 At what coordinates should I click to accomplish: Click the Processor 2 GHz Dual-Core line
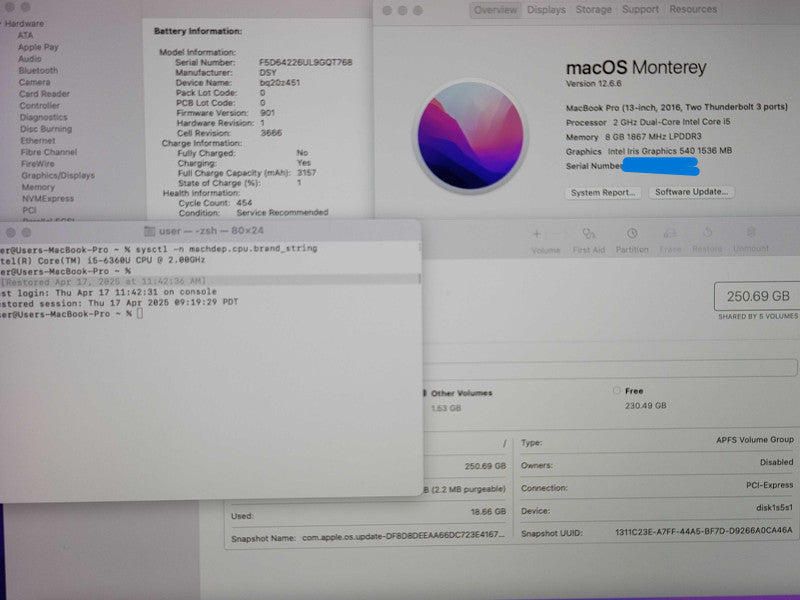point(648,122)
